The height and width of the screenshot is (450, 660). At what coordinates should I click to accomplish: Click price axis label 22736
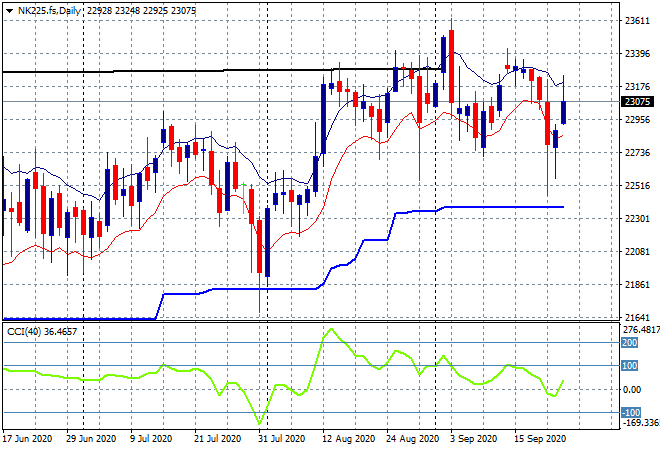(637, 152)
